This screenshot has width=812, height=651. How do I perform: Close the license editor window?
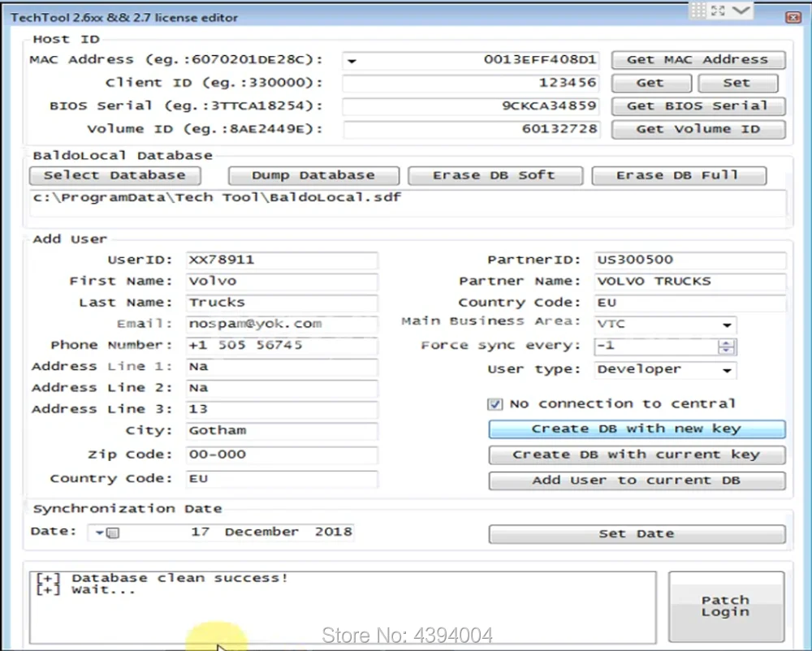(793, 18)
